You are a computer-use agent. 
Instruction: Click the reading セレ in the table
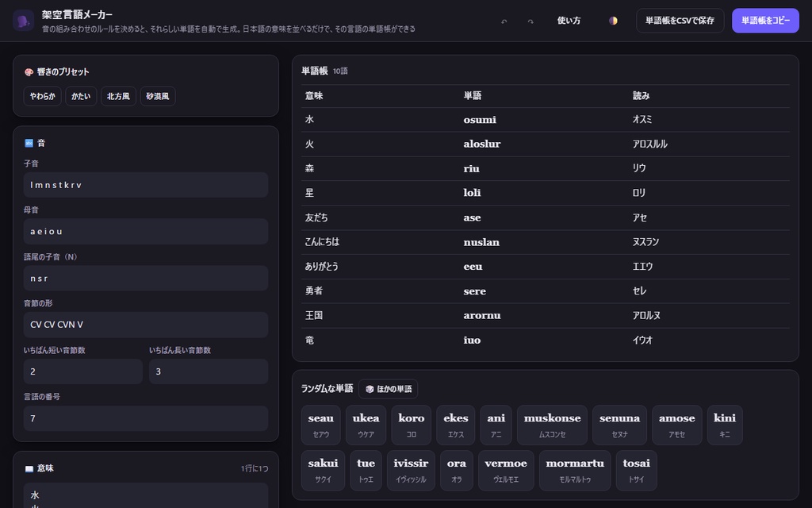click(640, 291)
